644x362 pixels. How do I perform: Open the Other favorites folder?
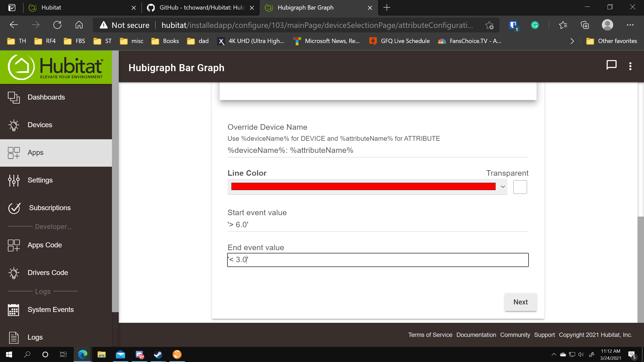(611, 41)
